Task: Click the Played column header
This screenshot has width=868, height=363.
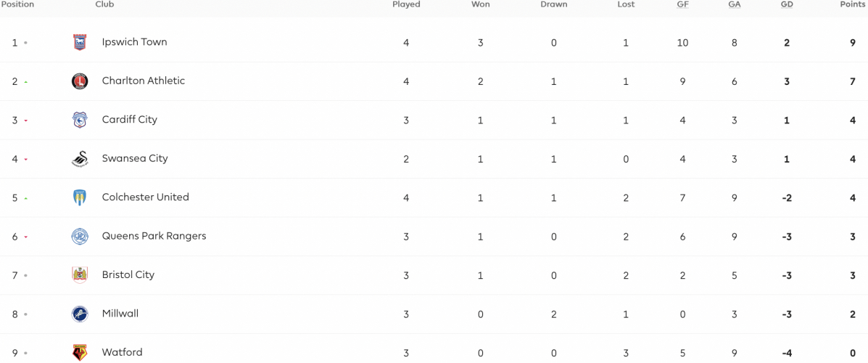Action: coord(406,4)
